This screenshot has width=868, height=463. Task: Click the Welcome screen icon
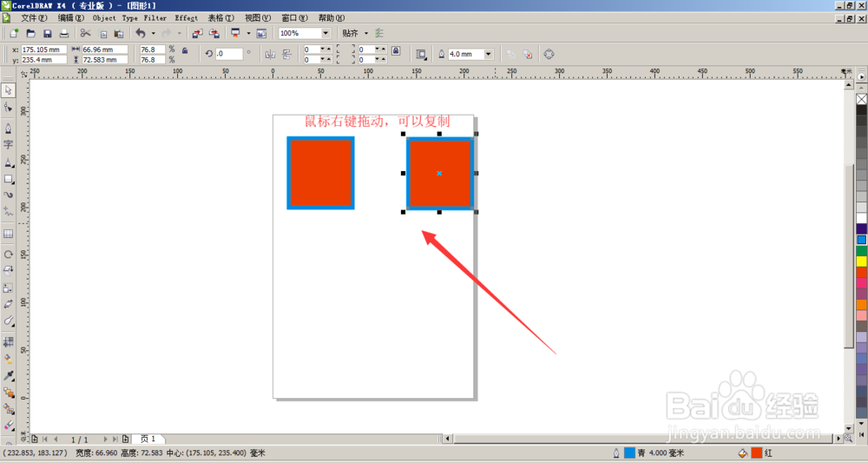point(261,33)
